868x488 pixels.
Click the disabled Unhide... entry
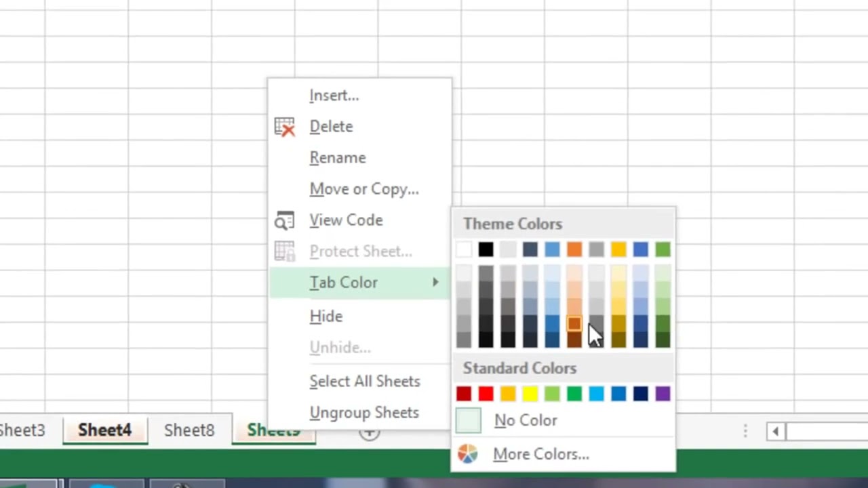(x=340, y=348)
